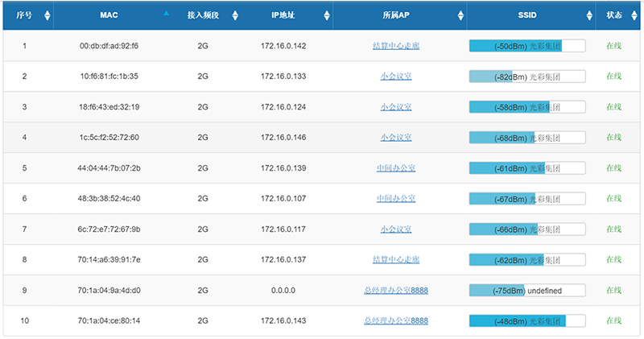Sort by 所属AP column arrows
Screen dimensions: 644x339
460,15
